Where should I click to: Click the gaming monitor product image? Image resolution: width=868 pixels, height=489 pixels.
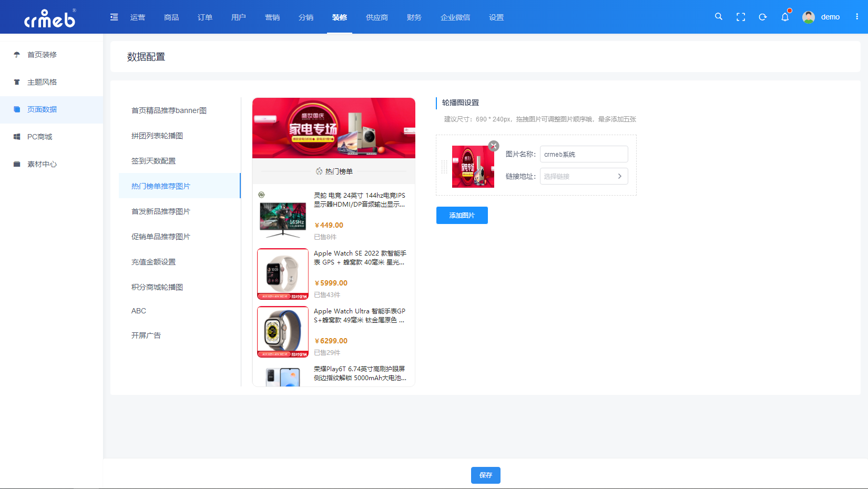tap(283, 216)
